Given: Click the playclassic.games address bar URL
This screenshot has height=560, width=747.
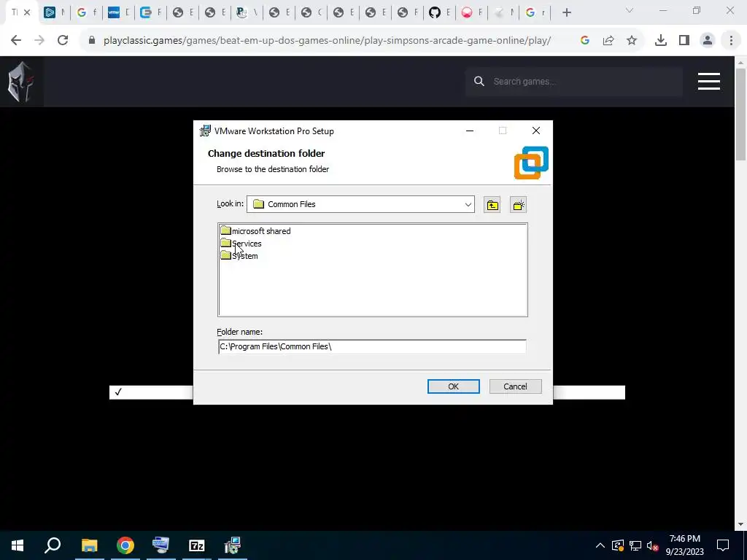Looking at the screenshot, I should click(327, 41).
